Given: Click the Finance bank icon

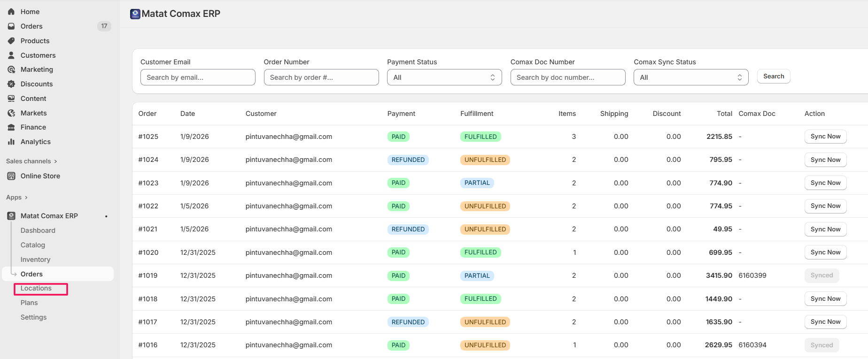Looking at the screenshot, I should [11, 127].
